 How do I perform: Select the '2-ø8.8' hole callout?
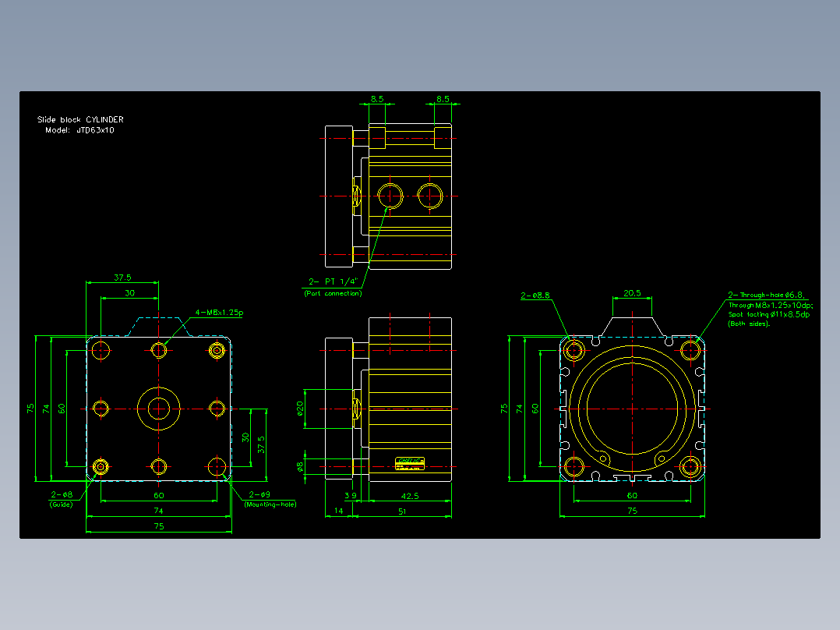point(535,296)
